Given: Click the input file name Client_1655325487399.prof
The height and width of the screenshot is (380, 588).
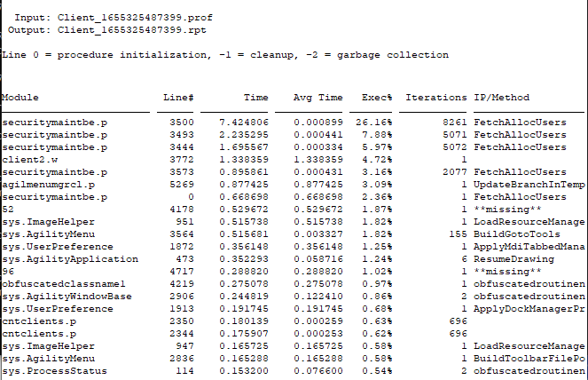Looking at the screenshot, I should pos(135,18).
